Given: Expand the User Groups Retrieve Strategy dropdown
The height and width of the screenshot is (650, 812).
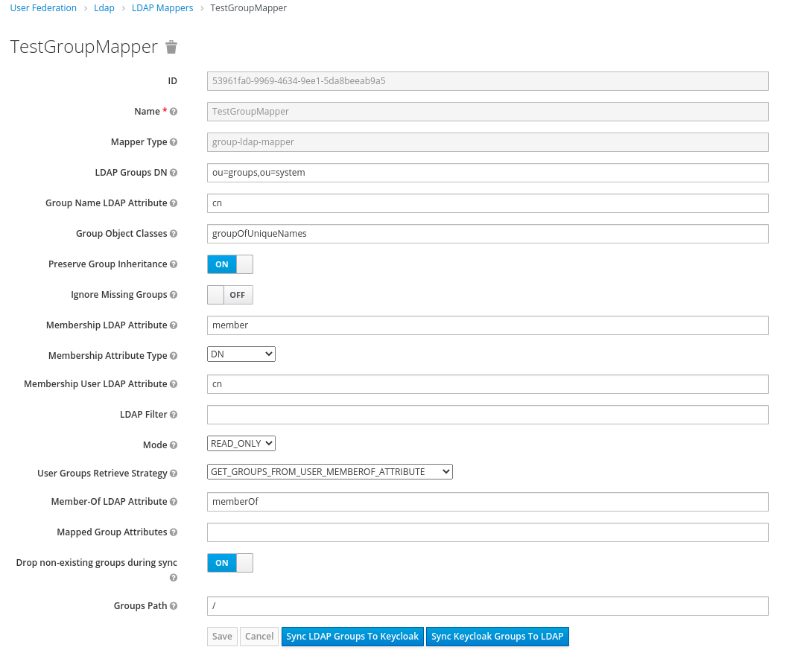Looking at the screenshot, I should [329, 471].
